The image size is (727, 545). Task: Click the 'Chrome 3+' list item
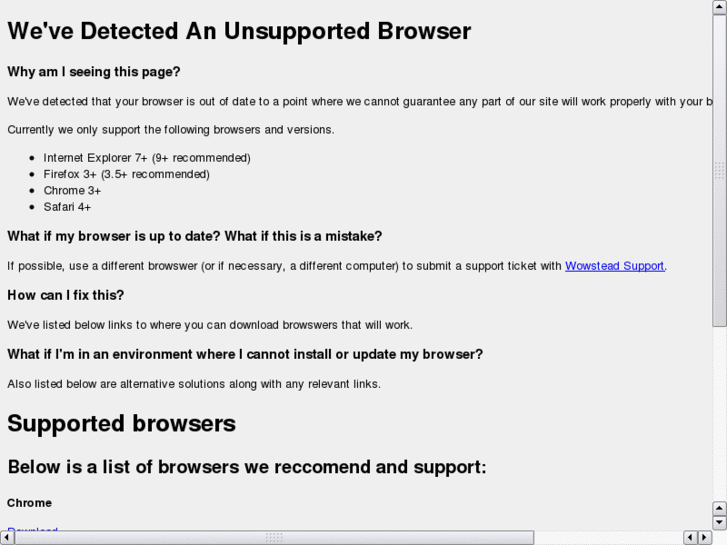point(72,190)
